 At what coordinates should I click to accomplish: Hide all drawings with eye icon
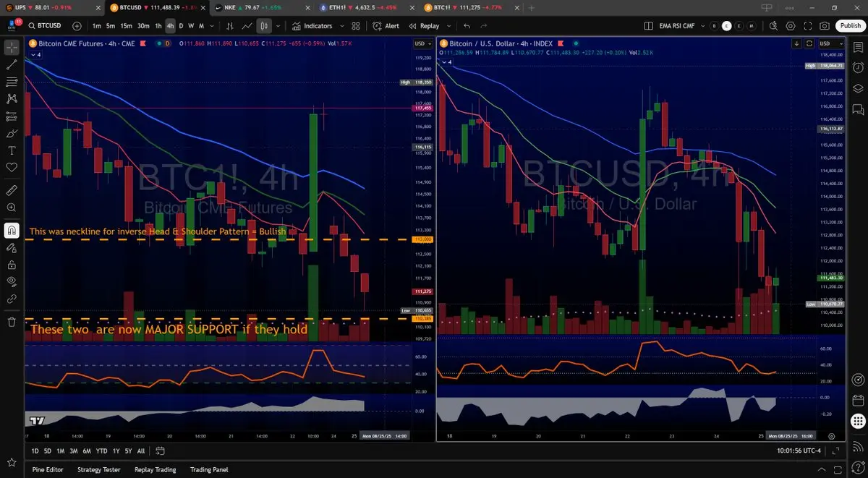pos(12,281)
